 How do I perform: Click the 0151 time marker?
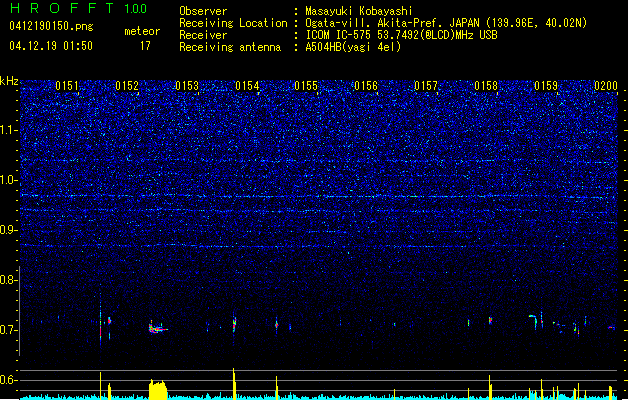67,86
